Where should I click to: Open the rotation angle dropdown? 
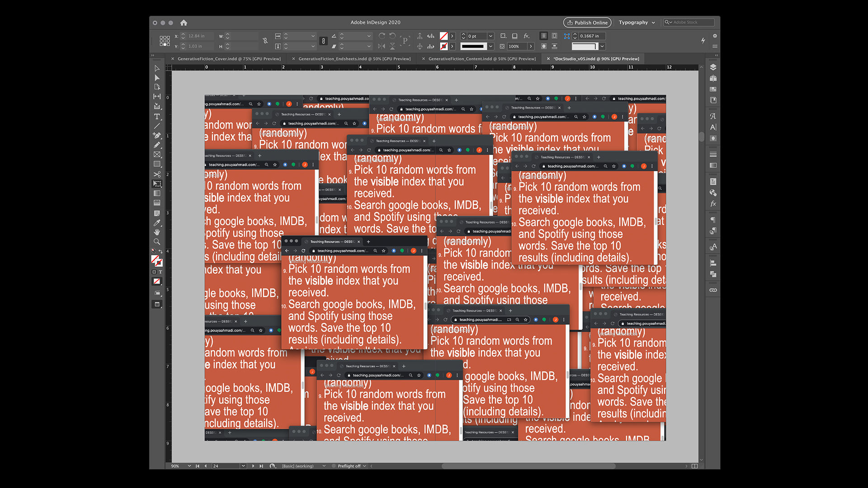pos(369,36)
